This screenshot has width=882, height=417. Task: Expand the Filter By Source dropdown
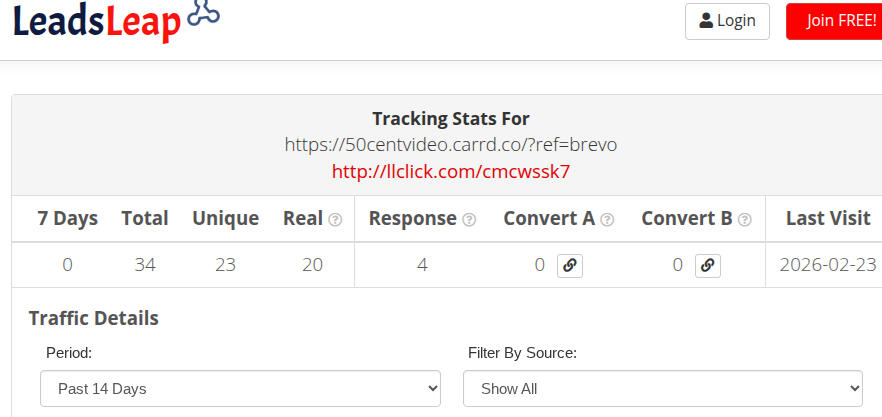click(662, 388)
